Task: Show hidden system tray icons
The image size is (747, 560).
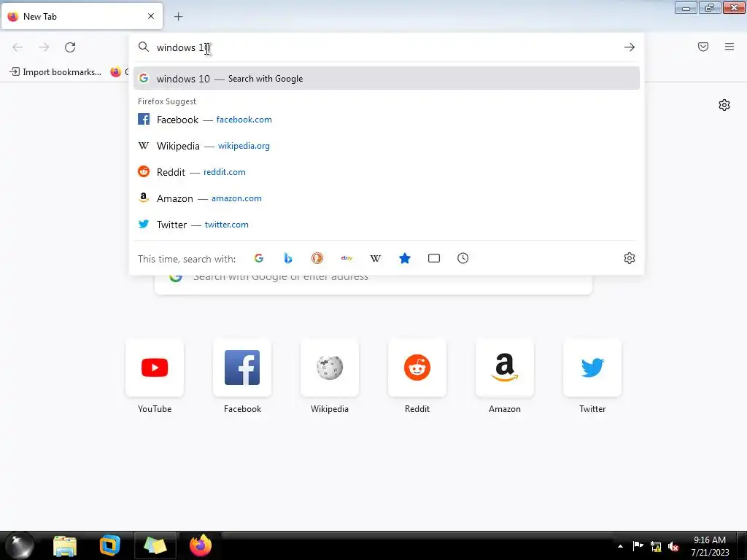Action: 620,546
